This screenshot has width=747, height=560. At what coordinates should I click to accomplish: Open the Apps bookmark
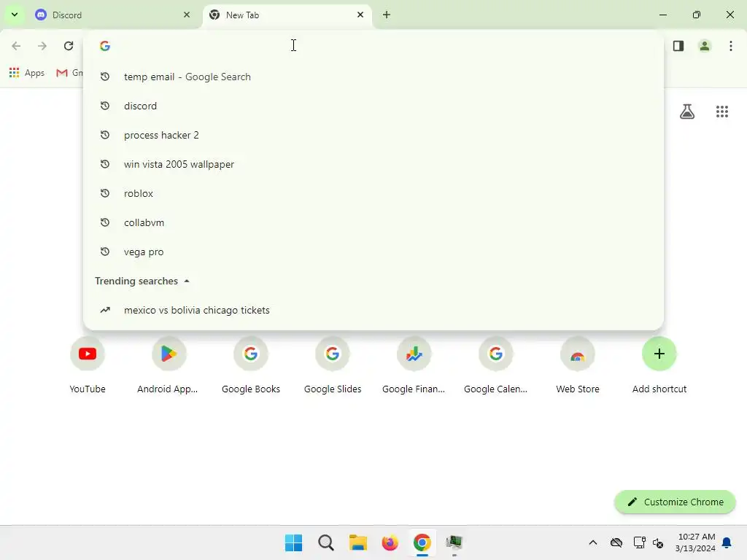coord(27,73)
